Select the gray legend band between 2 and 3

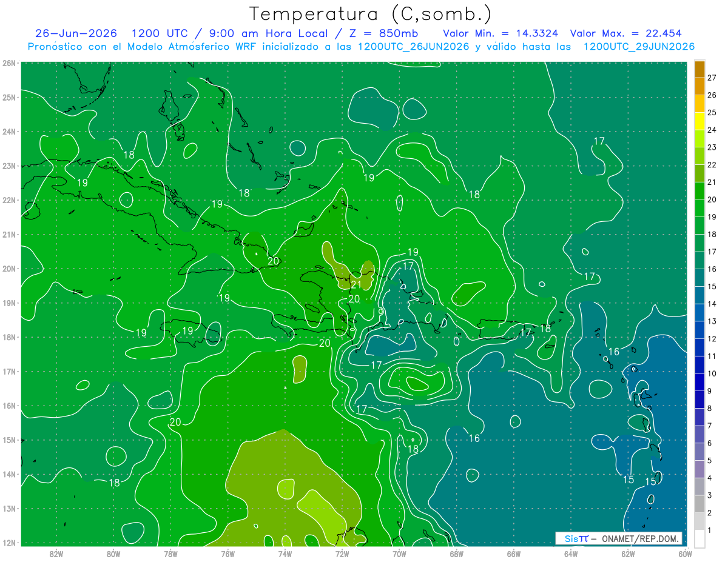pos(699,504)
